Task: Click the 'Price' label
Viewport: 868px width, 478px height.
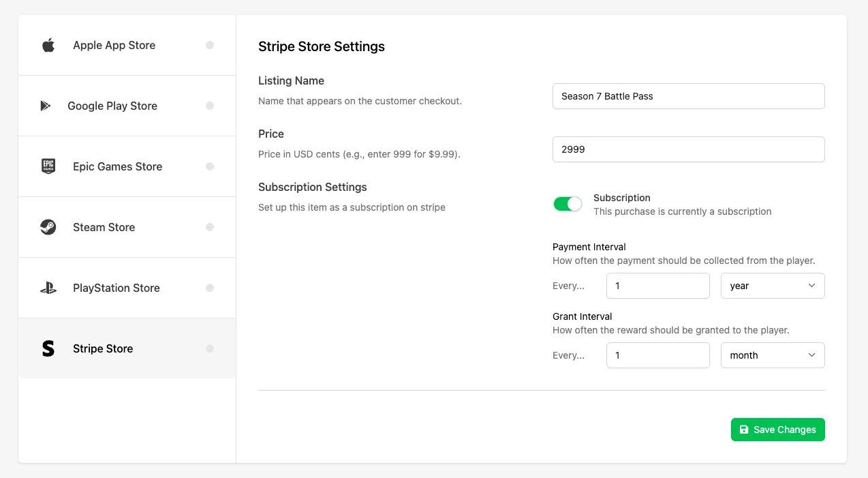Action: (x=271, y=134)
